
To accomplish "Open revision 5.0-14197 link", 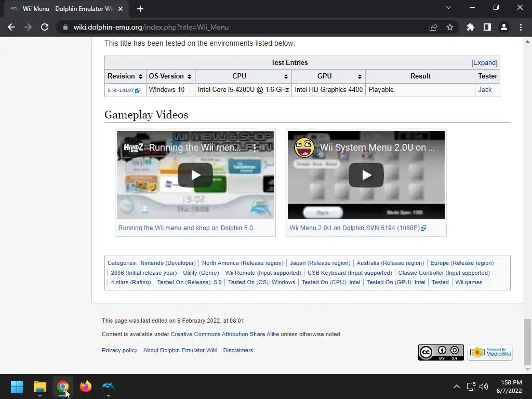I will tap(124, 90).
